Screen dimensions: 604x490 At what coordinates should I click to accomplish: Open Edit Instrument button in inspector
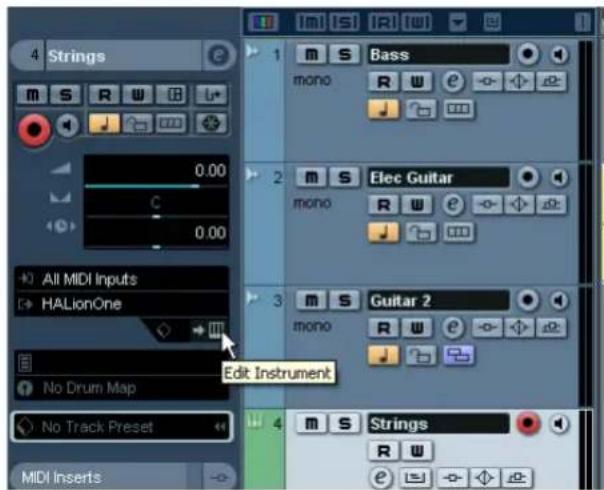click(x=216, y=330)
